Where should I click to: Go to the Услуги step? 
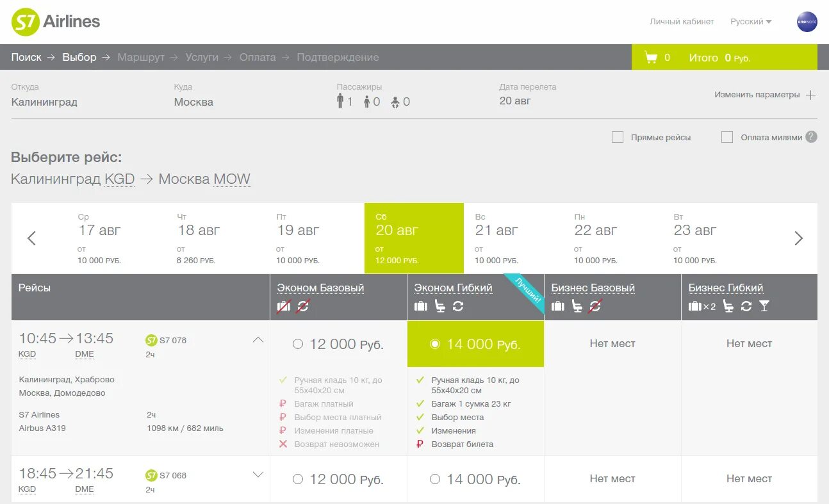[x=202, y=58]
